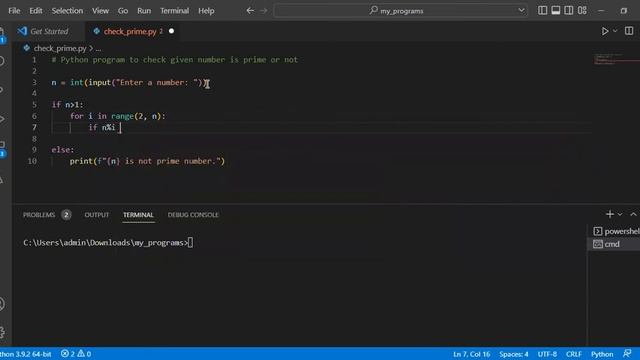Click the UTF-8 encoding indicator
The image size is (640, 360).
tap(547, 354)
